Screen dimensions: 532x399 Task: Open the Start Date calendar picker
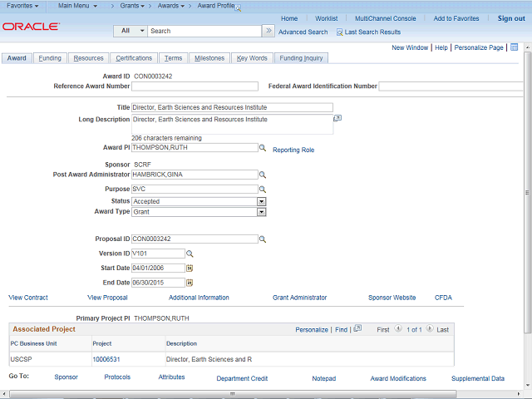[x=190, y=268]
